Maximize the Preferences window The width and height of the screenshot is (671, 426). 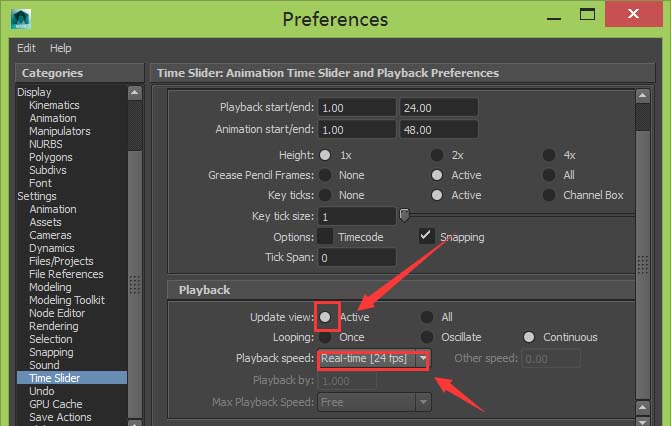(587, 15)
